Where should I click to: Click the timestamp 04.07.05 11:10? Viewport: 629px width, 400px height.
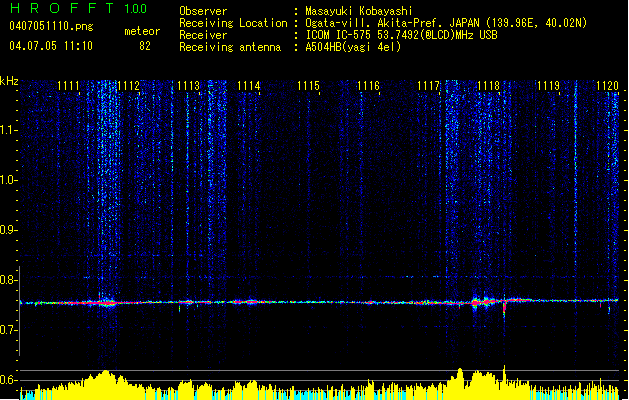tap(51, 46)
